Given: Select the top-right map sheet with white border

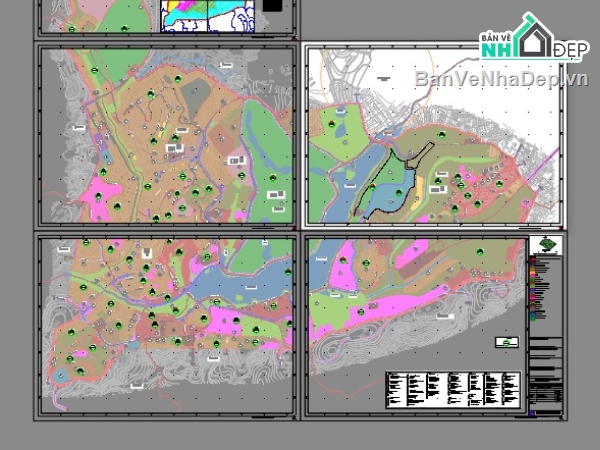Looking at the screenshot, I should (432, 135).
